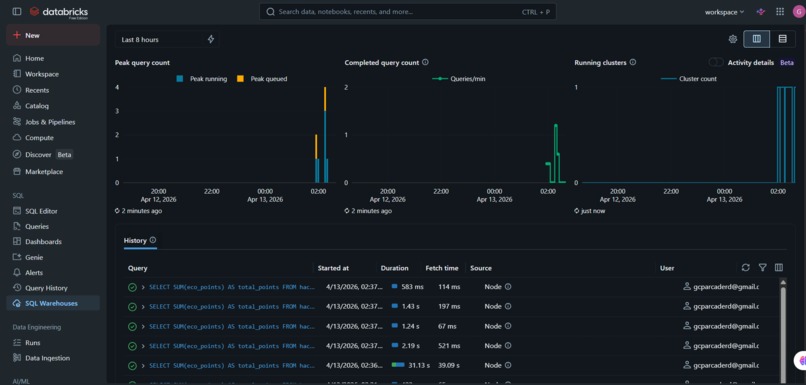This screenshot has width=806, height=385.
Task: Click user icon in the 583 ms row
Action: (686, 287)
